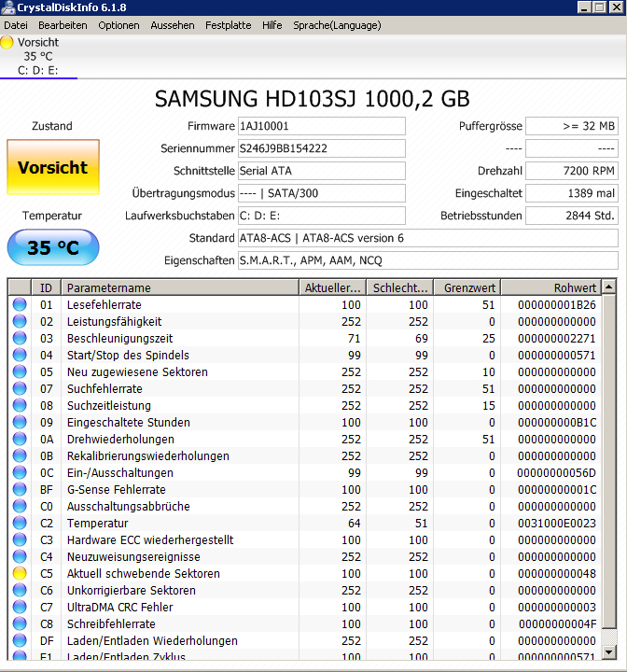The image size is (627, 672).
Task: Click blue status icon for Neu zugewiesene Sektoren
Action: (x=20, y=371)
